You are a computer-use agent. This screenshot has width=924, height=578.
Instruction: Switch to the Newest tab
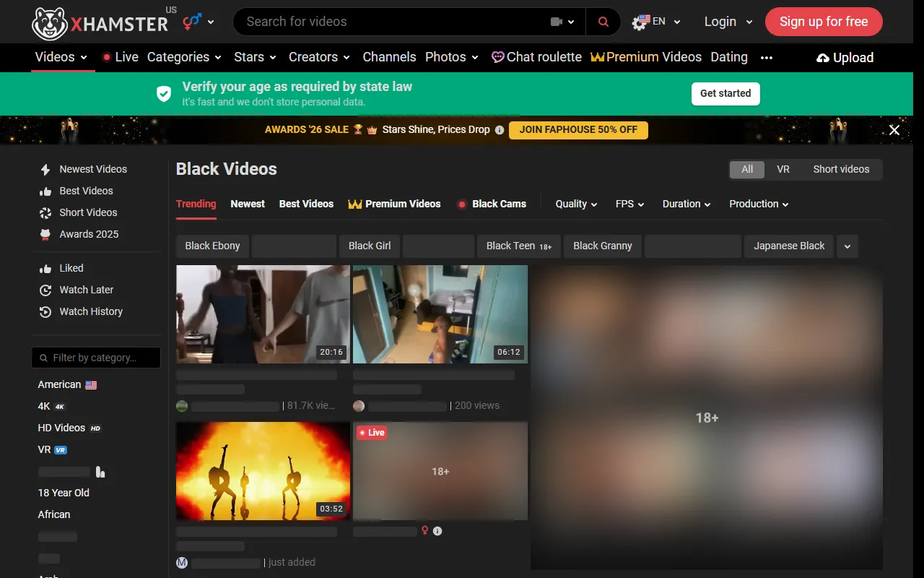click(x=248, y=204)
